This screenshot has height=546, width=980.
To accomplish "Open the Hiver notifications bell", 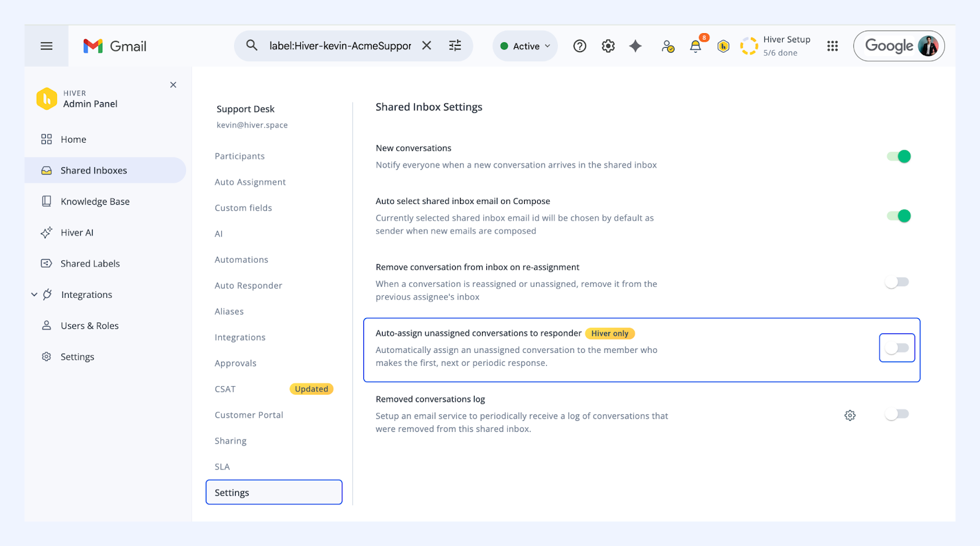I will tap(695, 46).
